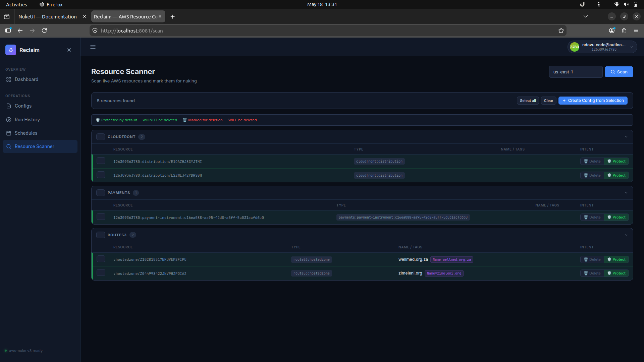Viewport: 644px width, 362px height.
Task: Check wellmed.org.za hosted zone checkbox
Action: (x=101, y=259)
